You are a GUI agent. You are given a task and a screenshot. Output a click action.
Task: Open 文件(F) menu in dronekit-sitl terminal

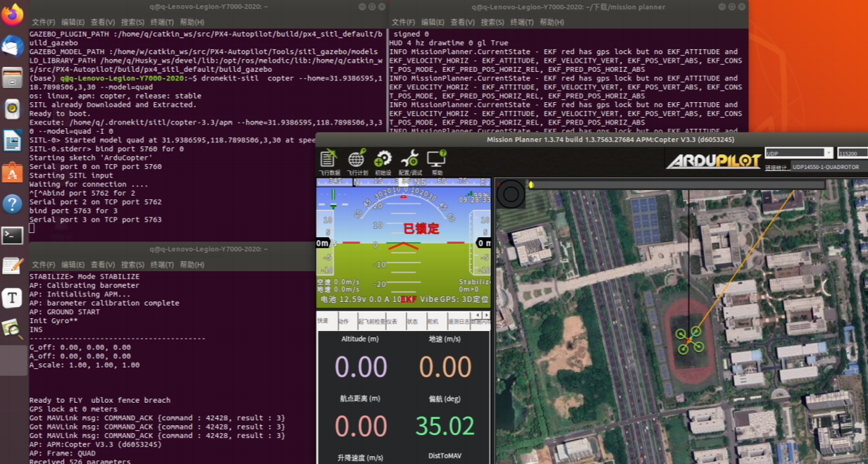[x=44, y=22]
